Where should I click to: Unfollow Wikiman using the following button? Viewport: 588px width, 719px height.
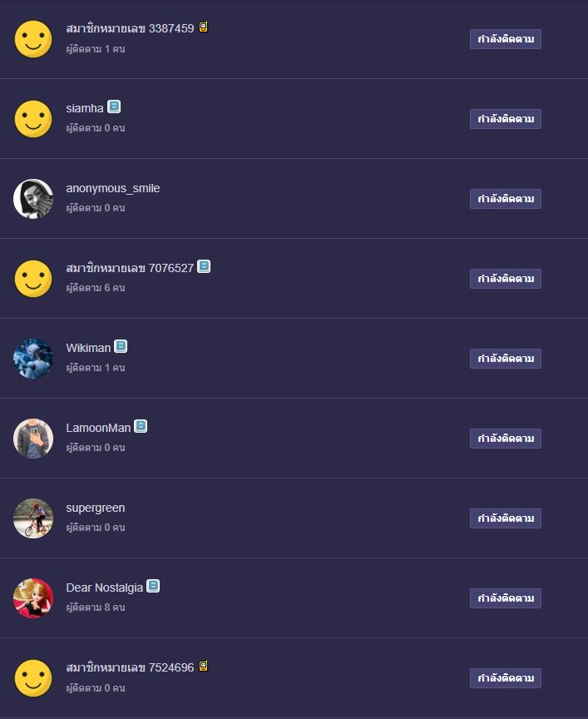[x=506, y=359]
